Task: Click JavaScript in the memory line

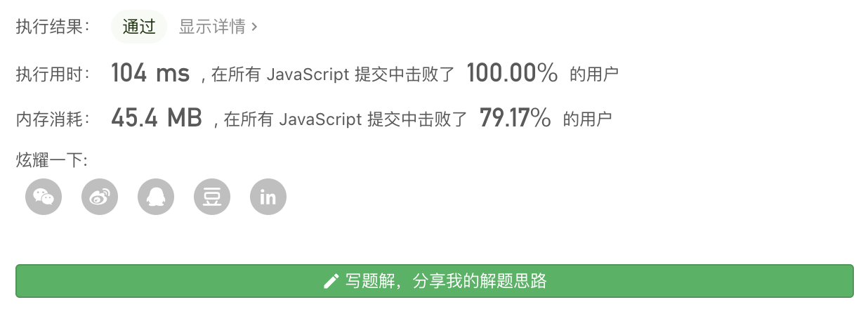Action: click(x=320, y=120)
